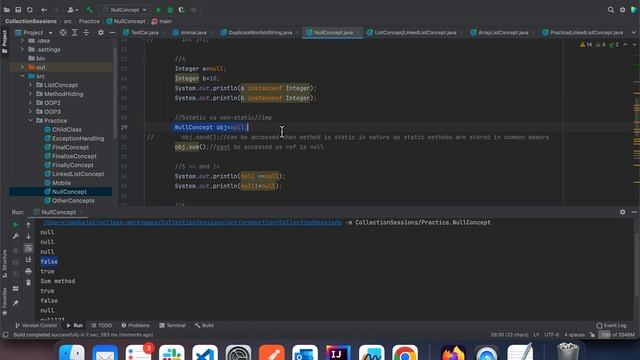Expand the .idea folder
Viewport: 640px width, 360px height.
click(x=22, y=41)
